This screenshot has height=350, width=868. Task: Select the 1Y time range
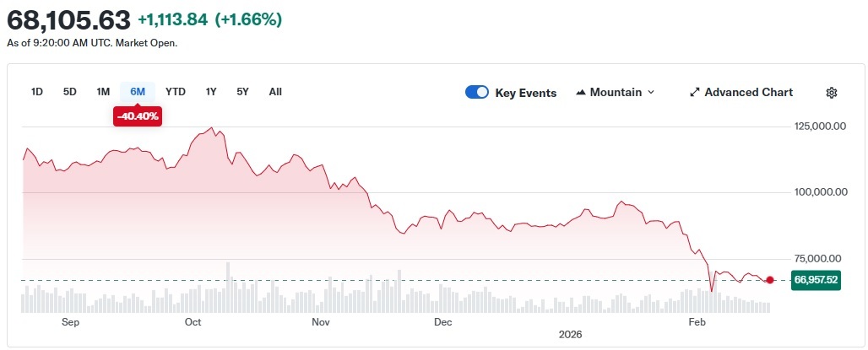click(211, 91)
